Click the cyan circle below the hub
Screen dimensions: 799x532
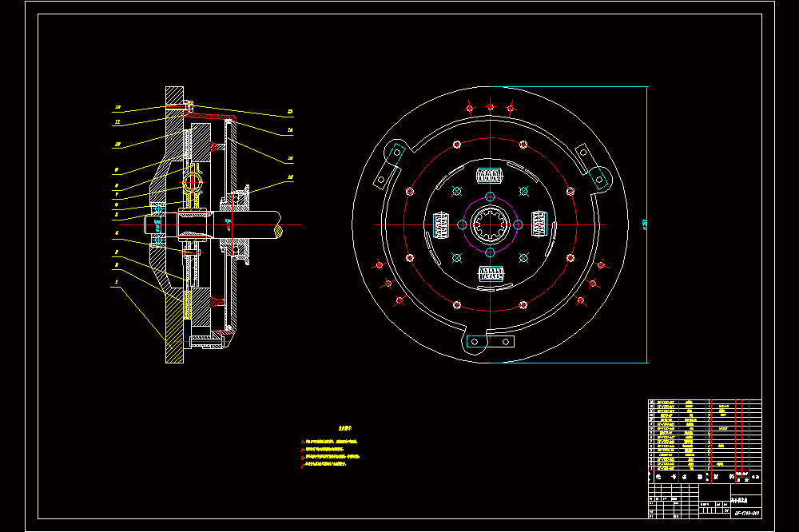pyautogui.click(x=490, y=252)
